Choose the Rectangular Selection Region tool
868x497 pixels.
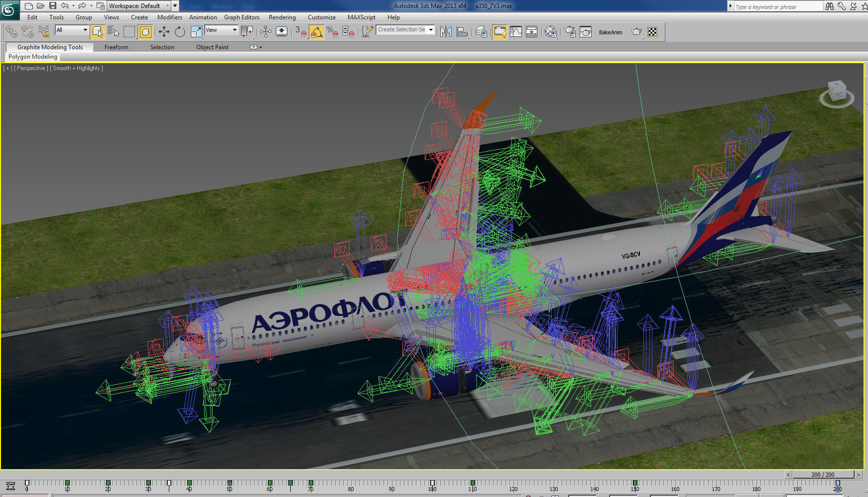pyautogui.click(x=129, y=32)
